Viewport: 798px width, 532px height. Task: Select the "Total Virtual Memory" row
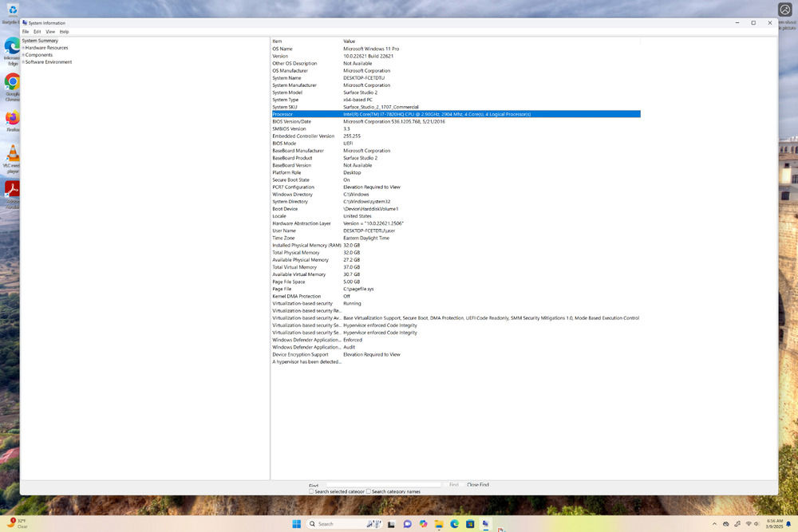tap(456, 267)
